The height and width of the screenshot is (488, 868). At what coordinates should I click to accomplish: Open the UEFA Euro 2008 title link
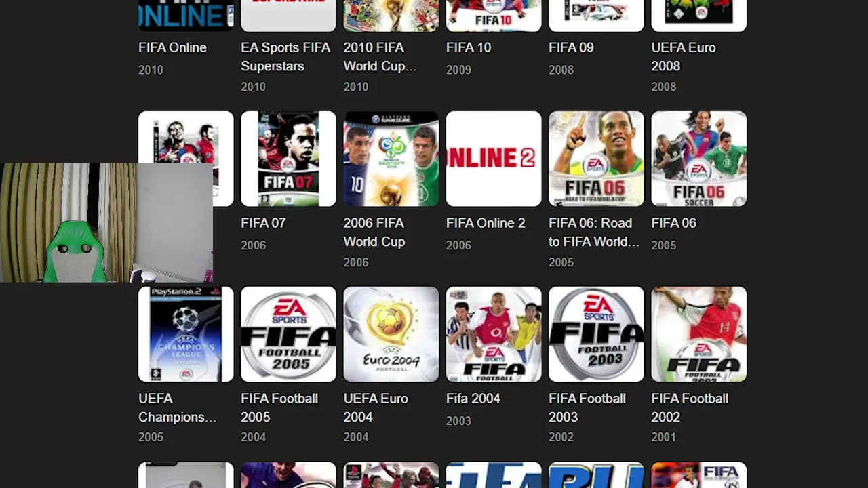684,57
